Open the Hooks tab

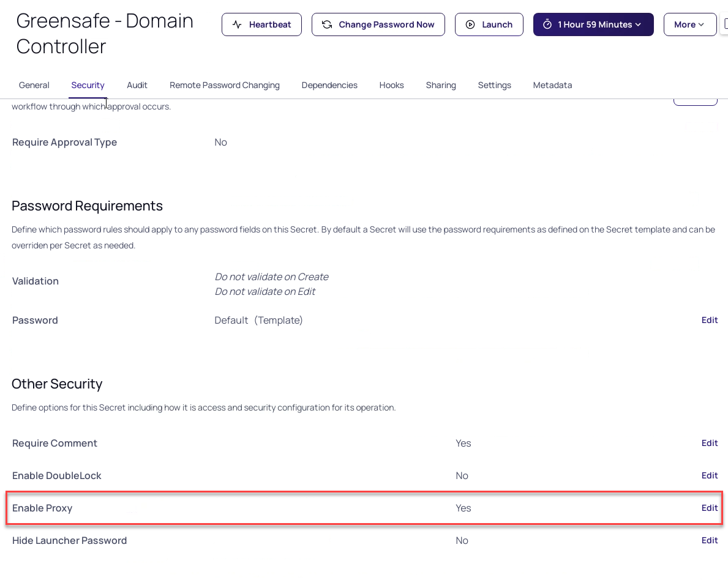(x=391, y=85)
